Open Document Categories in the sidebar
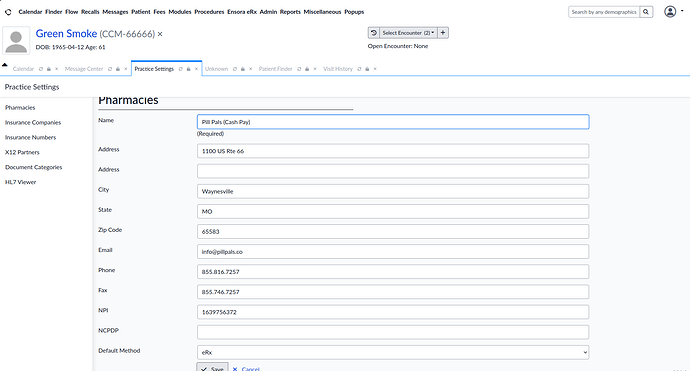This screenshot has width=690, height=371. coord(33,167)
